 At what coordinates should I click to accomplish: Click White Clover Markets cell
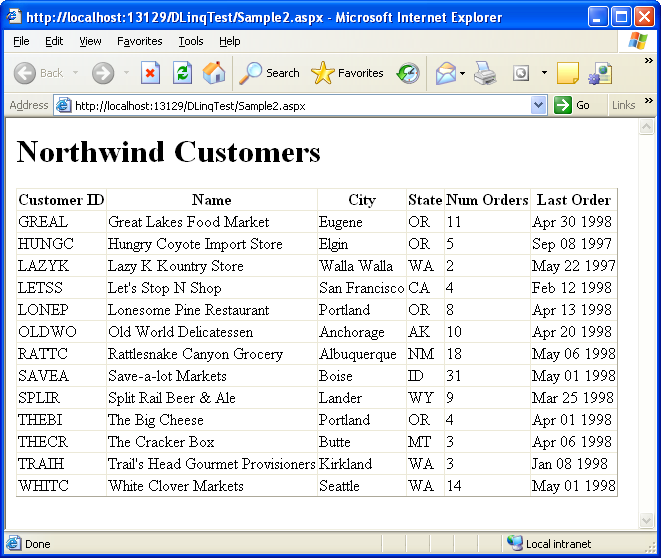tap(212, 486)
